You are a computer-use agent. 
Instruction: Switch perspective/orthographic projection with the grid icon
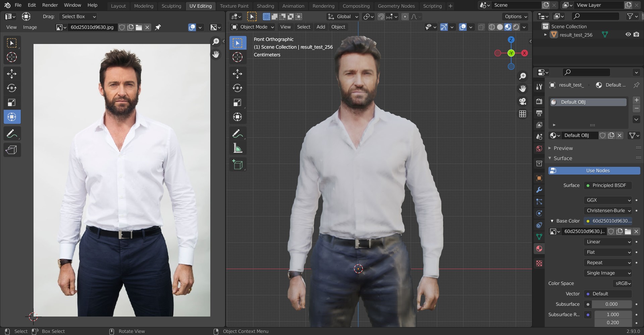pyautogui.click(x=523, y=114)
